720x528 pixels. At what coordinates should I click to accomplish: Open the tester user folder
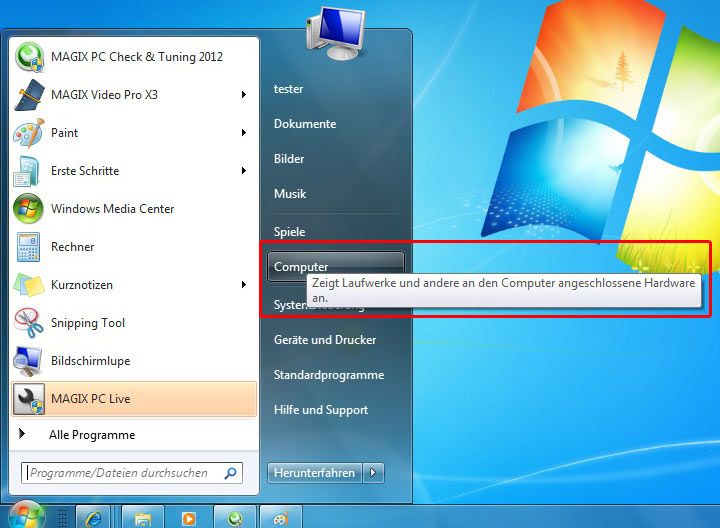coord(288,89)
